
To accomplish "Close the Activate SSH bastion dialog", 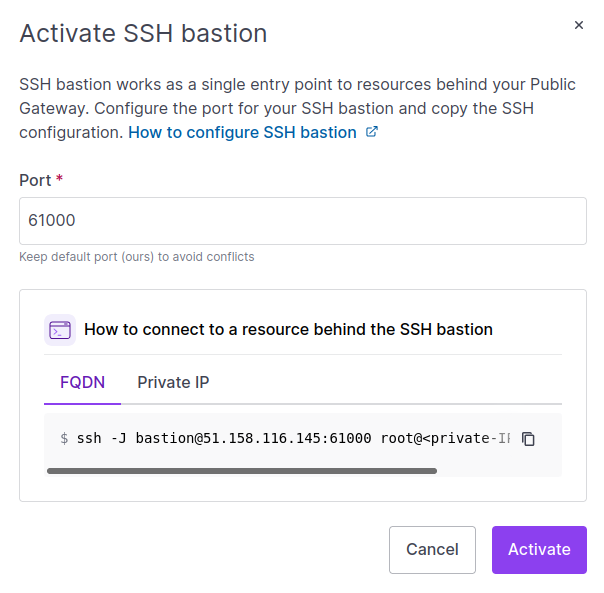I will [578, 25].
